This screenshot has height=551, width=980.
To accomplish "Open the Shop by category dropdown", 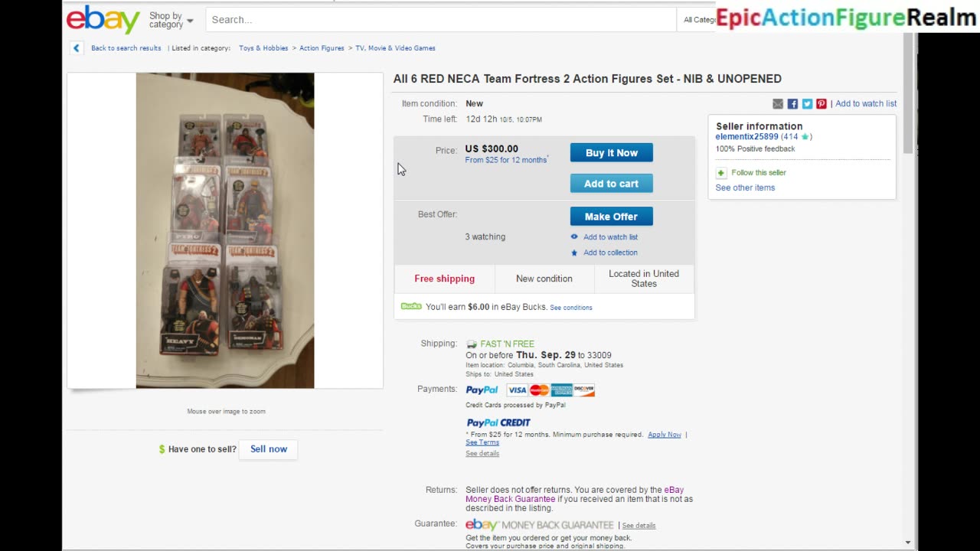I will pos(171,20).
